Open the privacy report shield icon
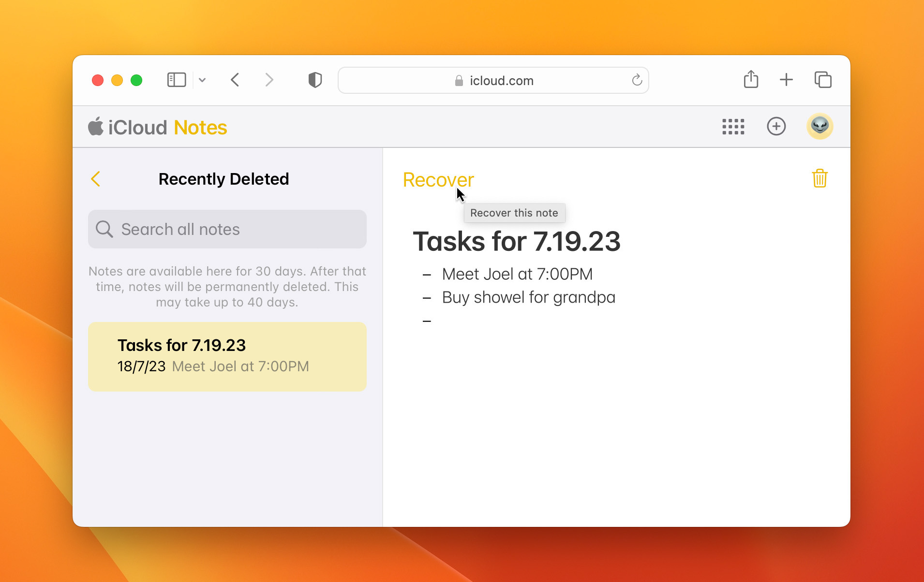The width and height of the screenshot is (924, 582). (315, 80)
